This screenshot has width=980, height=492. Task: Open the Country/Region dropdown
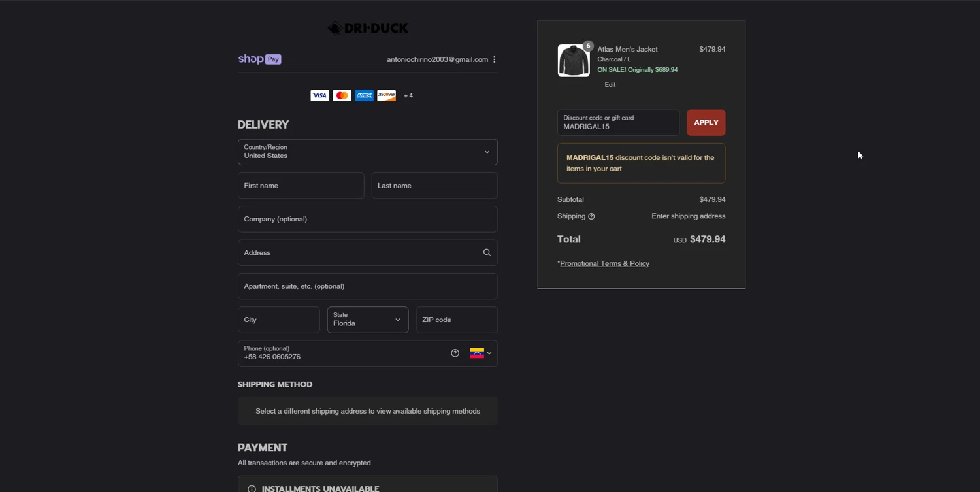click(x=368, y=152)
